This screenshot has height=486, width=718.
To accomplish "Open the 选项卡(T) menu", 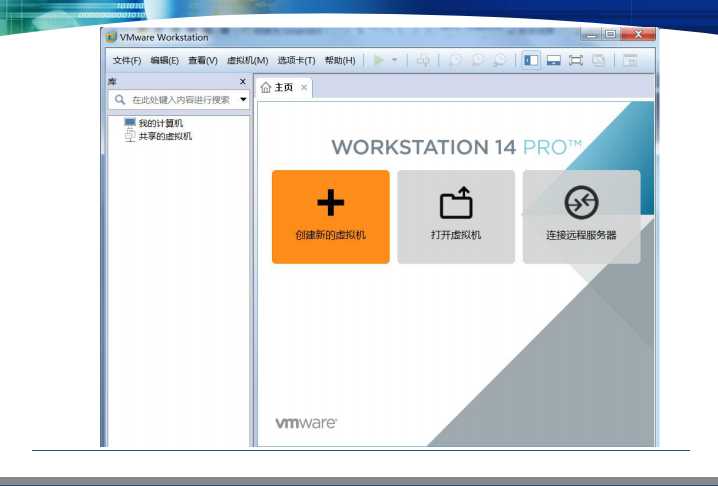I will tap(296, 60).
